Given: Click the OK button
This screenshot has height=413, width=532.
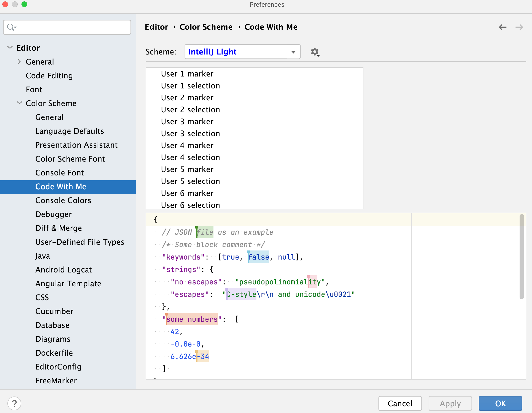Looking at the screenshot, I should (x=501, y=403).
